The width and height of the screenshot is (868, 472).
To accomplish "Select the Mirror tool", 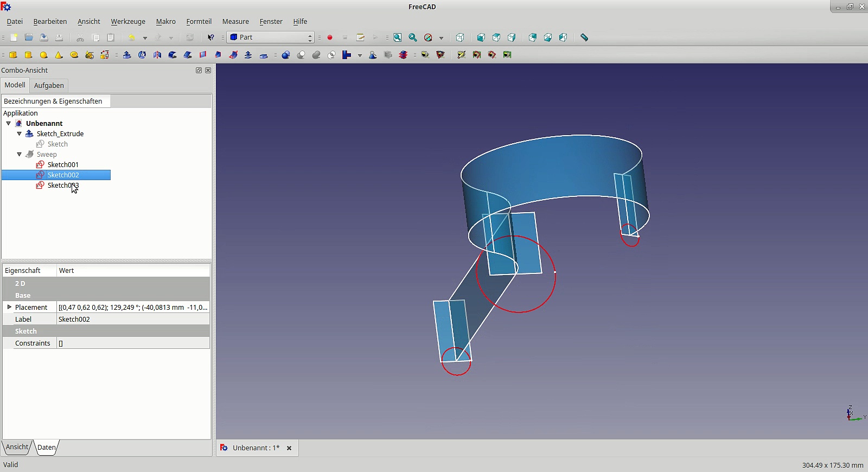I will click(157, 55).
